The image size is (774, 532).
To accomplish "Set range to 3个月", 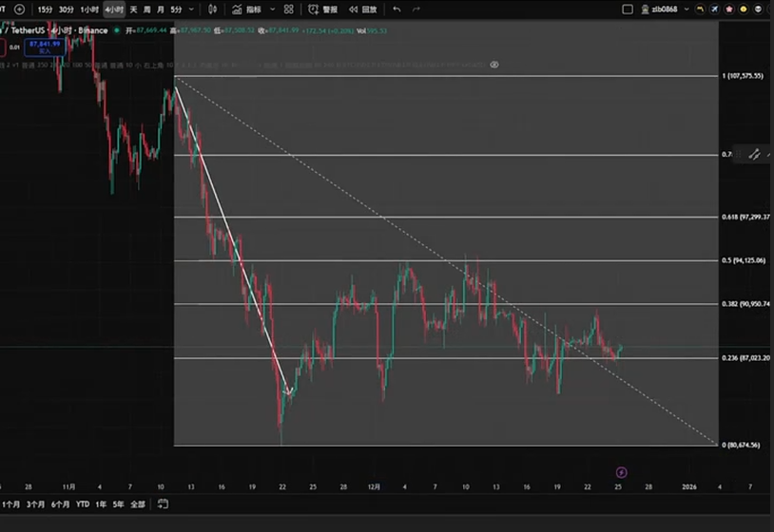I will (x=35, y=504).
